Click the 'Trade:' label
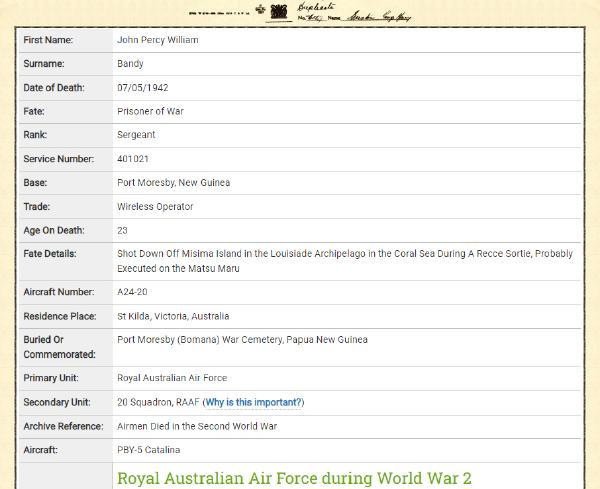The height and width of the screenshot is (489, 600). (36, 207)
